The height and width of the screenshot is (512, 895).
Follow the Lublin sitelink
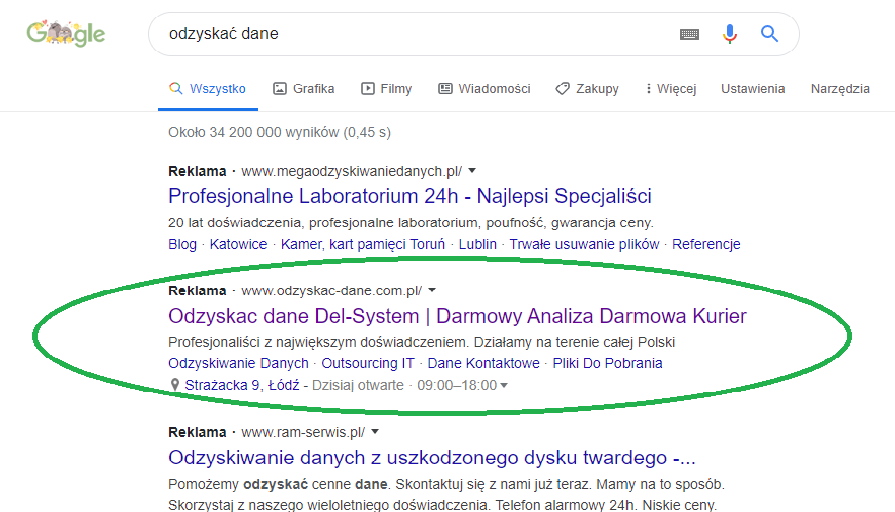click(x=477, y=244)
